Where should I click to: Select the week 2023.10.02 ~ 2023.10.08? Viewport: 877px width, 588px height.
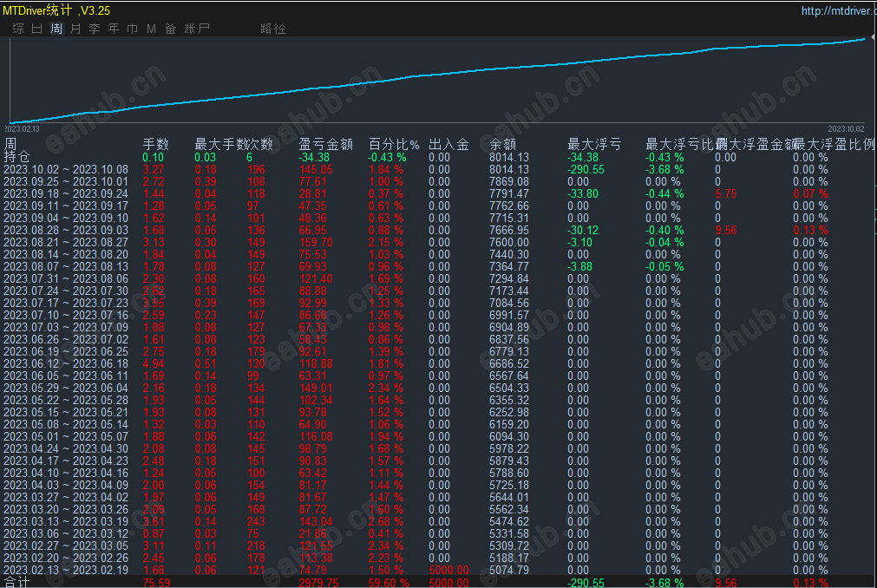point(66,169)
